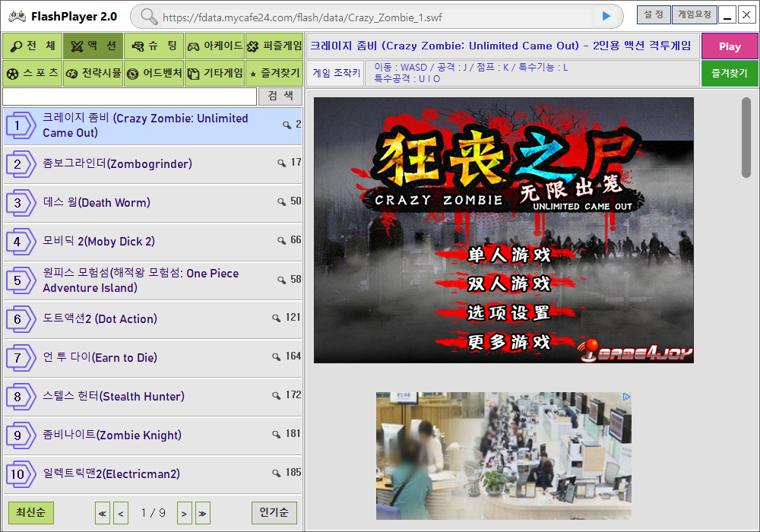Add game using green 즐겨찾기 button

730,74
